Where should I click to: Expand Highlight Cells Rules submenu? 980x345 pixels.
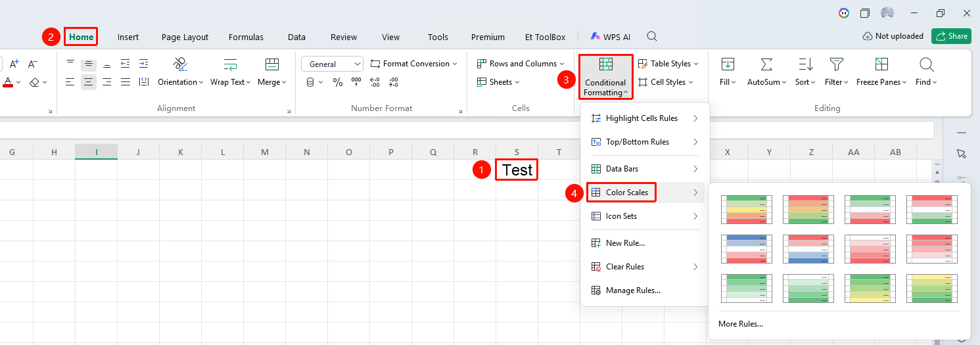click(645, 118)
